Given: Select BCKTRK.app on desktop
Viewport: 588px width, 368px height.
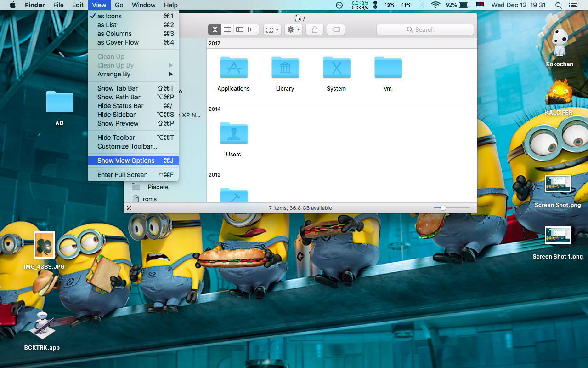Looking at the screenshot, I should click(42, 331).
